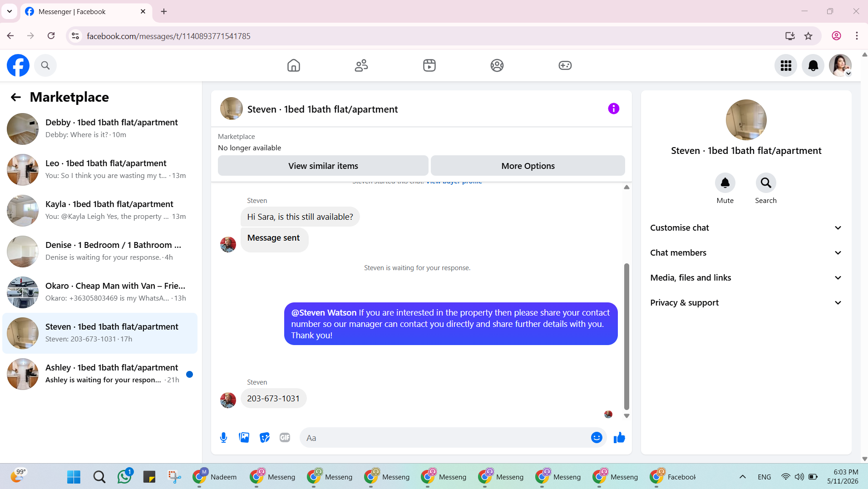Open the emoji picker in message box
The height and width of the screenshot is (489, 868).
pos(597,438)
